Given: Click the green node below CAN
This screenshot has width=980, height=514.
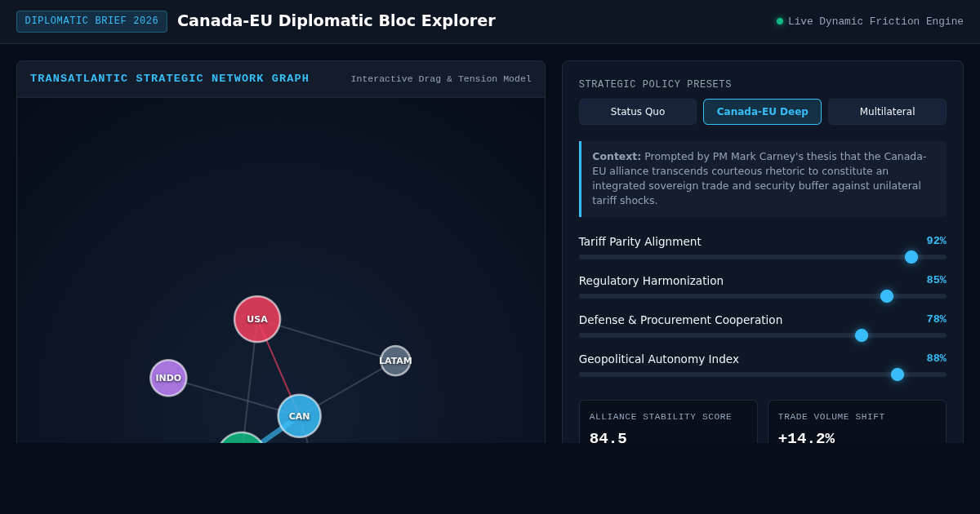Looking at the screenshot, I should coord(242,439).
